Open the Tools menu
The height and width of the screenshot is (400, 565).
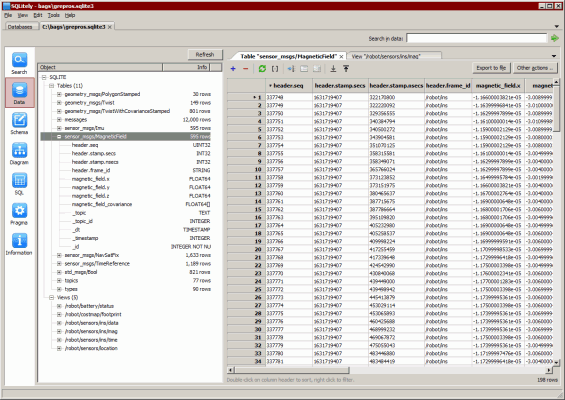(53, 15)
